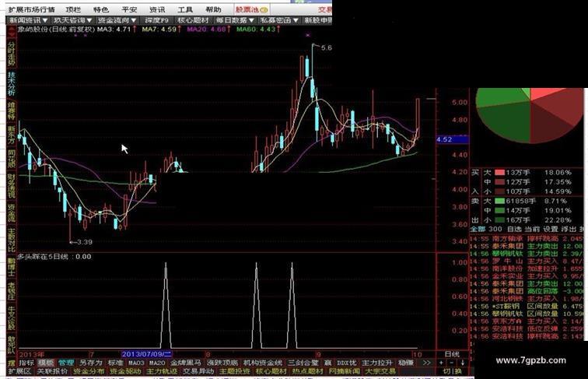Select the 全部 filter in alerts panel

coord(478,229)
